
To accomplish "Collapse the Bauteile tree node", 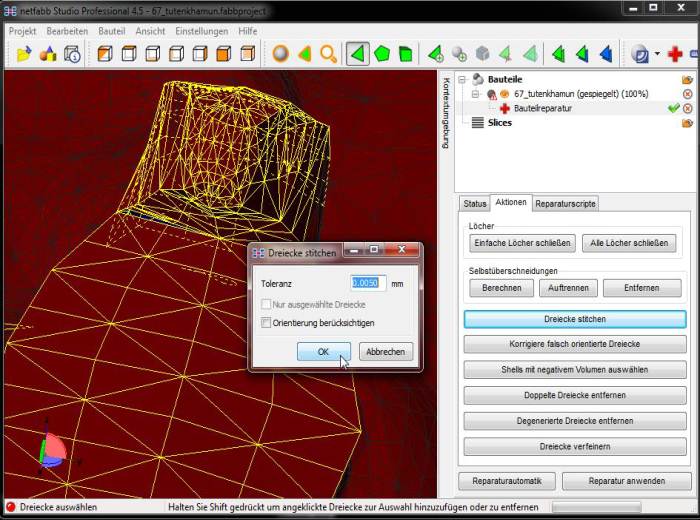I will pos(462,80).
